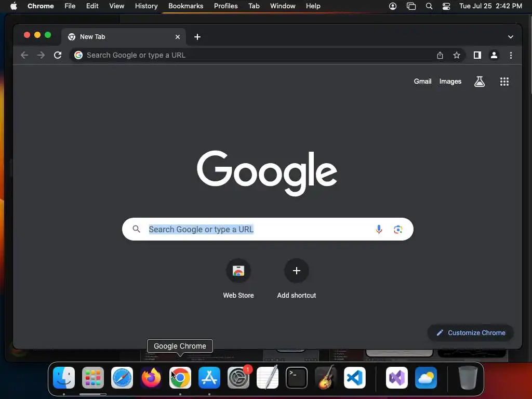
Task: Bookmark this tab with the star icon
Action: [457, 55]
